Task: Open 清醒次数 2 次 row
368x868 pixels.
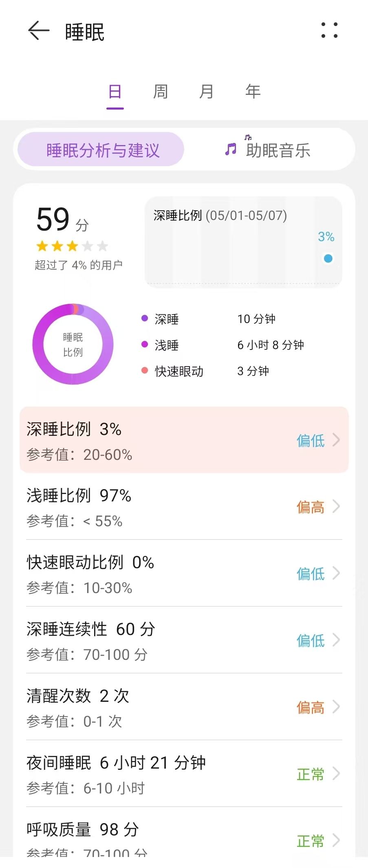Action: [x=184, y=707]
